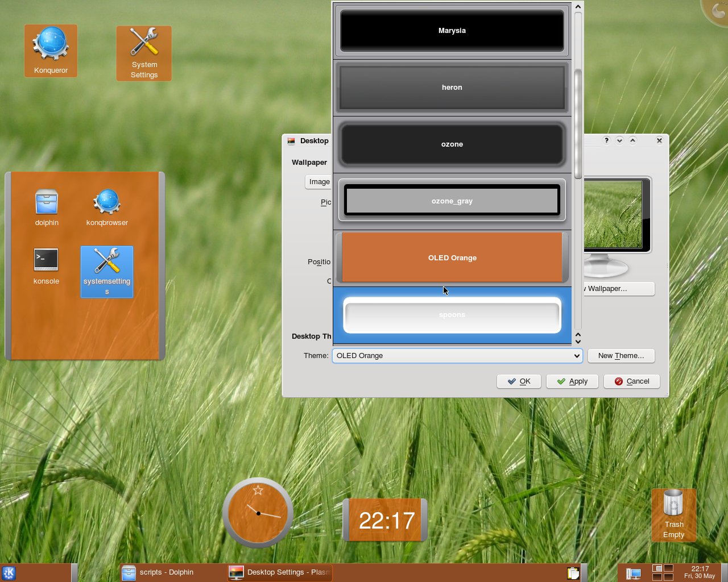728x582 pixels.
Task: Choose the ozone theme from the list
Action: 452,144
